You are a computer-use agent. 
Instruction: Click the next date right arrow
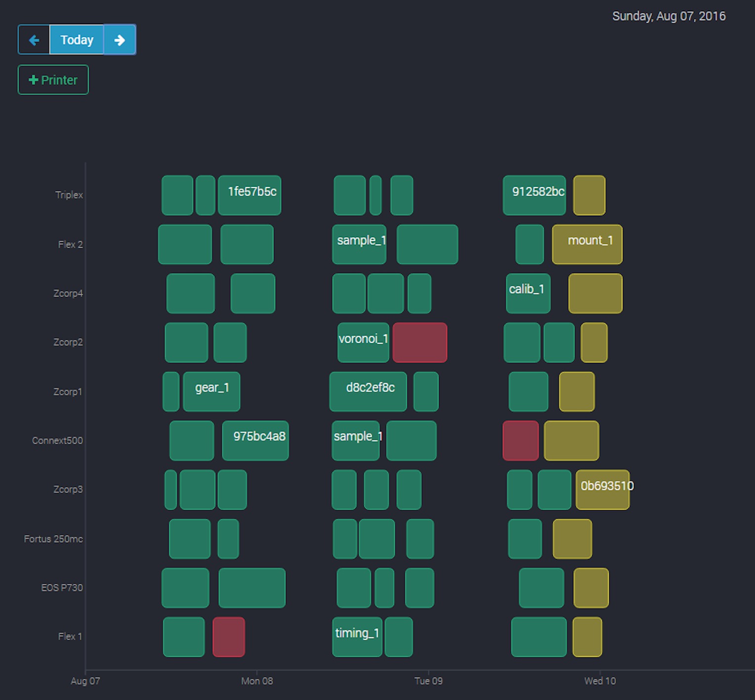pos(120,40)
